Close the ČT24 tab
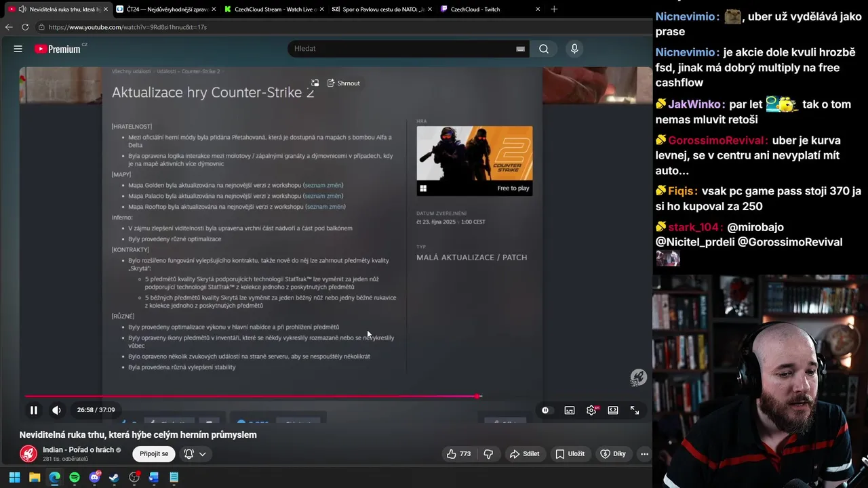 pos(214,9)
